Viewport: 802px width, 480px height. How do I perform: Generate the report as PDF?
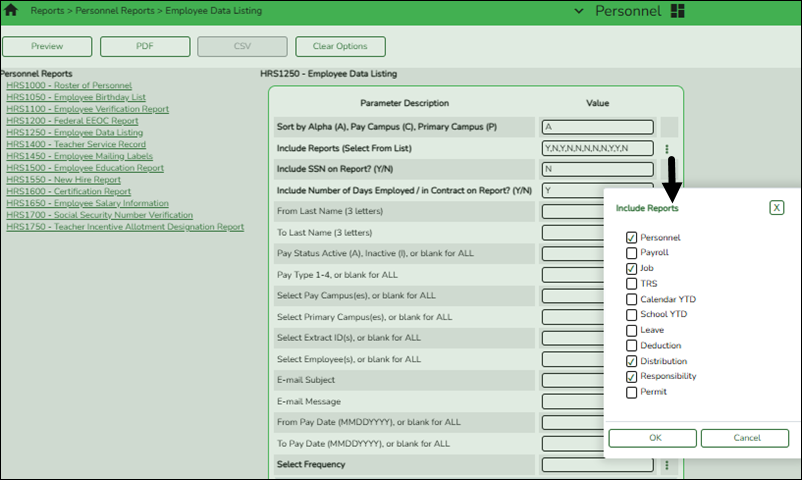[x=145, y=47]
